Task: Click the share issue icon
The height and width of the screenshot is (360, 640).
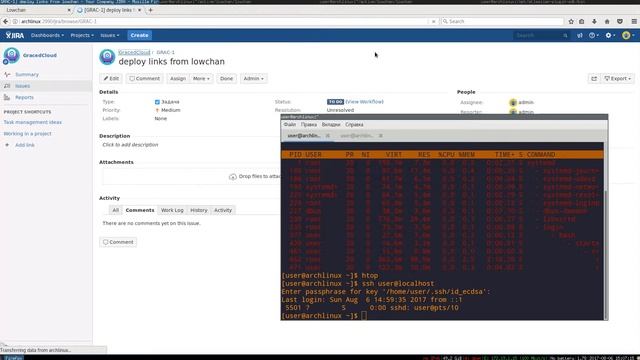Action: click(x=594, y=78)
